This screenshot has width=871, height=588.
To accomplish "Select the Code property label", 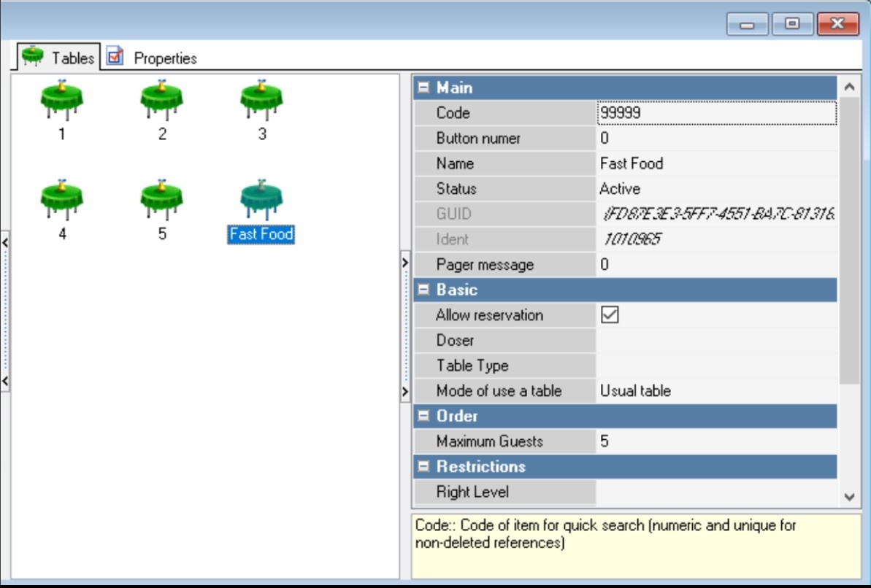I will [453, 113].
